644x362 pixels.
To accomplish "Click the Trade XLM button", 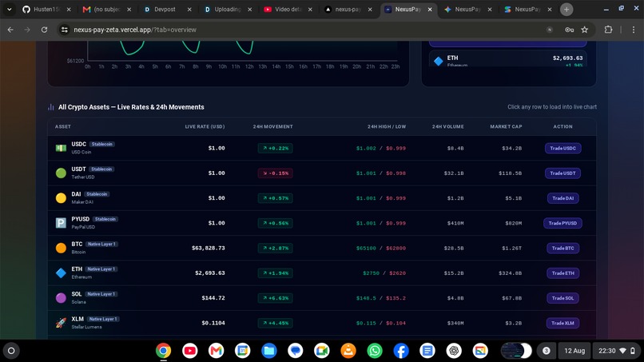I will coord(563,323).
